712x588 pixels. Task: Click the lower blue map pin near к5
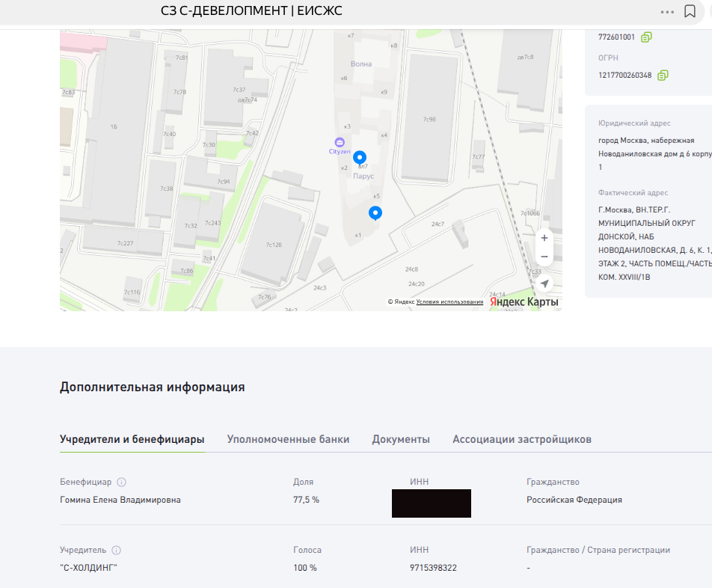click(376, 212)
